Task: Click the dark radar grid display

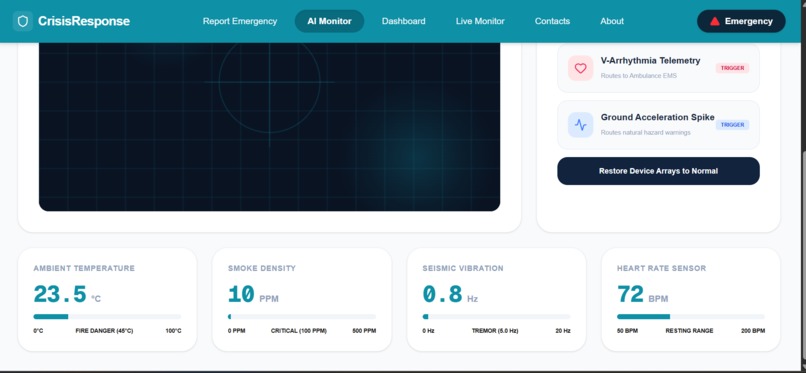Action: tap(269, 126)
